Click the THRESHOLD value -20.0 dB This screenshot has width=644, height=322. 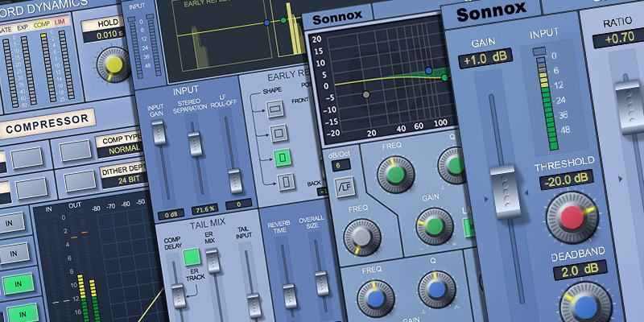click(x=567, y=180)
